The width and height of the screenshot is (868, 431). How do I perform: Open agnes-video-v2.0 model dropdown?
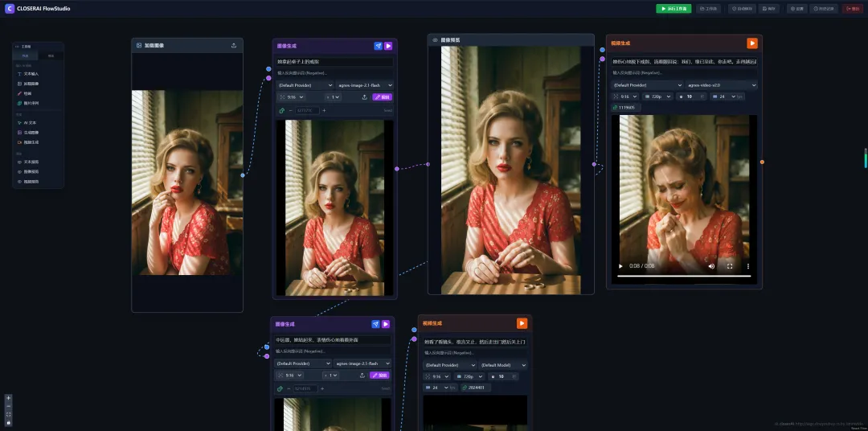click(721, 85)
